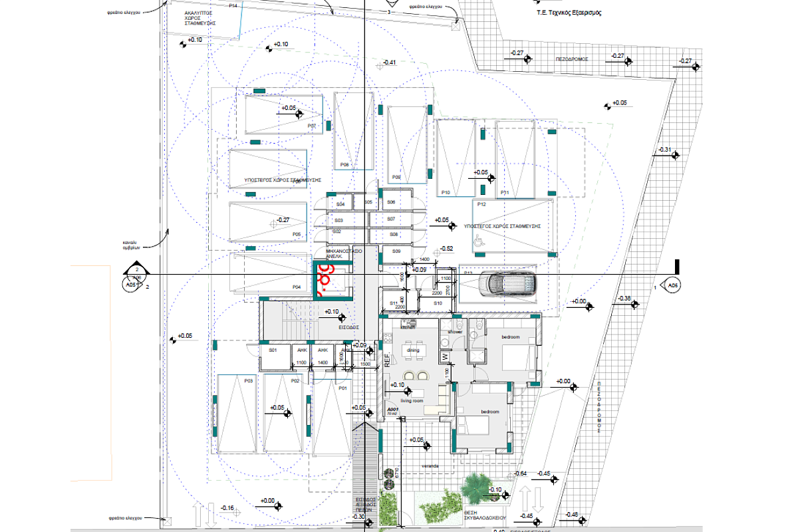
Task: Click the P09 parking label
Action: (396, 177)
